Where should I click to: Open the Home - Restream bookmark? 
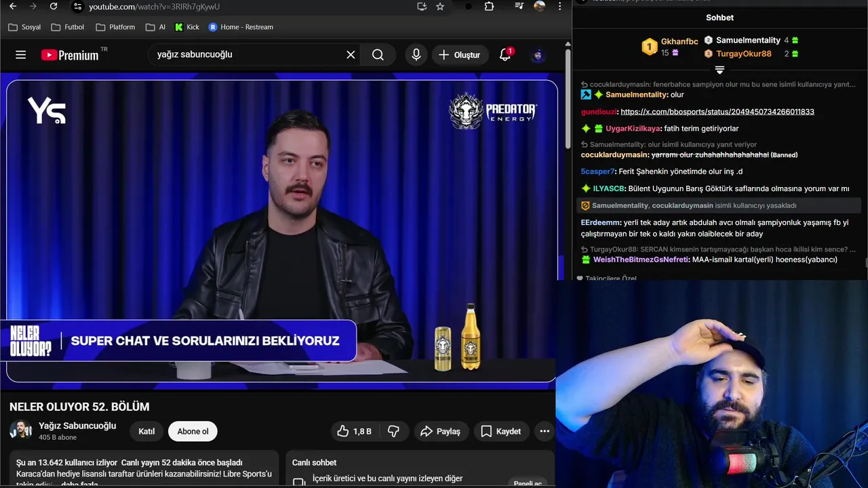[241, 27]
